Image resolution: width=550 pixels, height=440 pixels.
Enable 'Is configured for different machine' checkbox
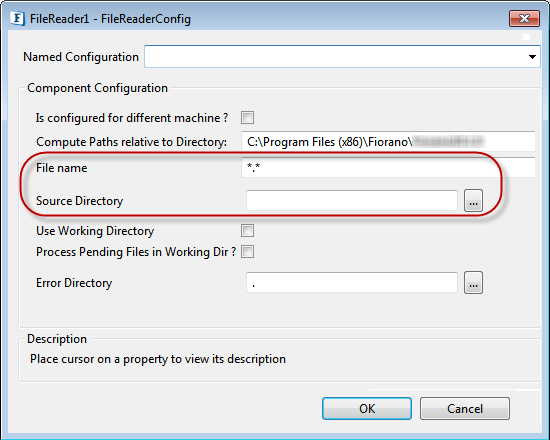click(247, 118)
